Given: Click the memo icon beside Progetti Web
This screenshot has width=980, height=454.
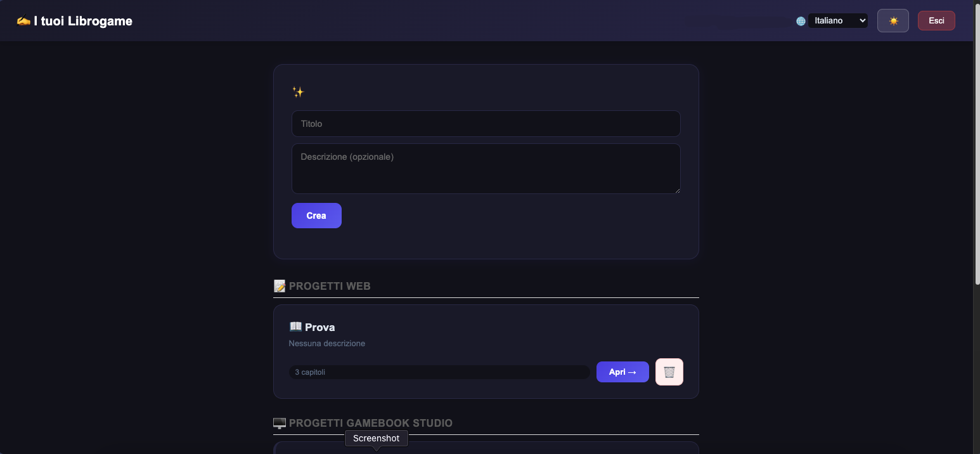Looking at the screenshot, I should pyautogui.click(x=280, y=286).
